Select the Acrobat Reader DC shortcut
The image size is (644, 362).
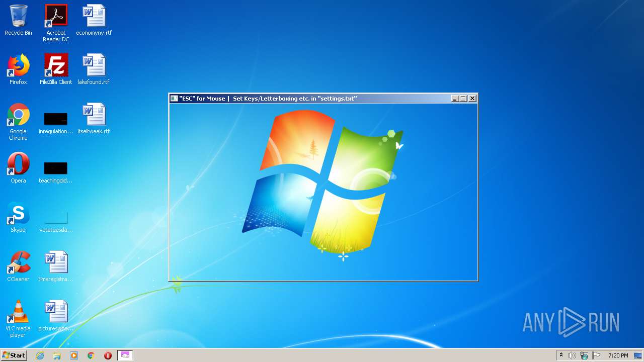tap(56, 24)
